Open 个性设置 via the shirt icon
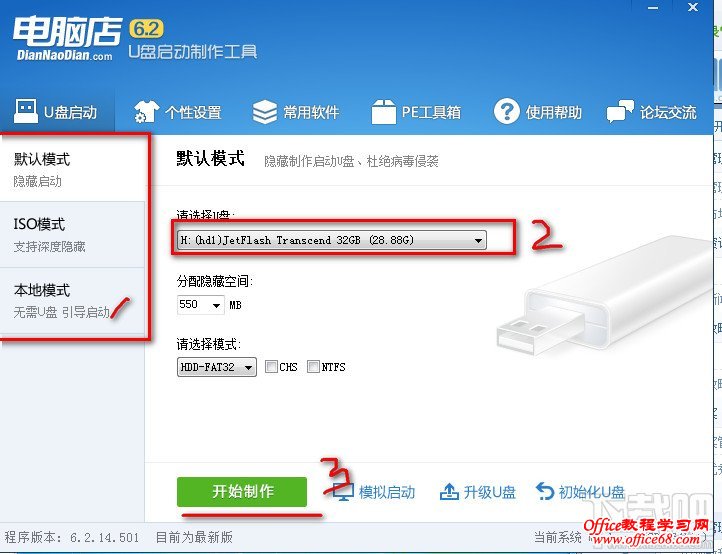The height and width of the screenshot is (554, 722). pyautogui.click(x=146, y=112)
